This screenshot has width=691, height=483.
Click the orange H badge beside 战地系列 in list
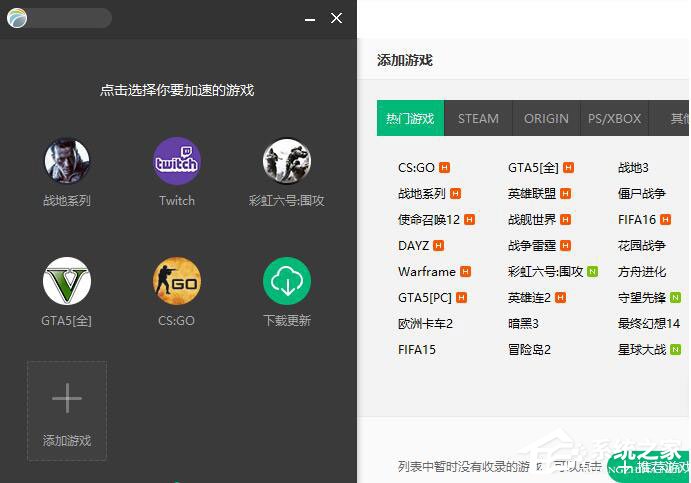point(455,193)
